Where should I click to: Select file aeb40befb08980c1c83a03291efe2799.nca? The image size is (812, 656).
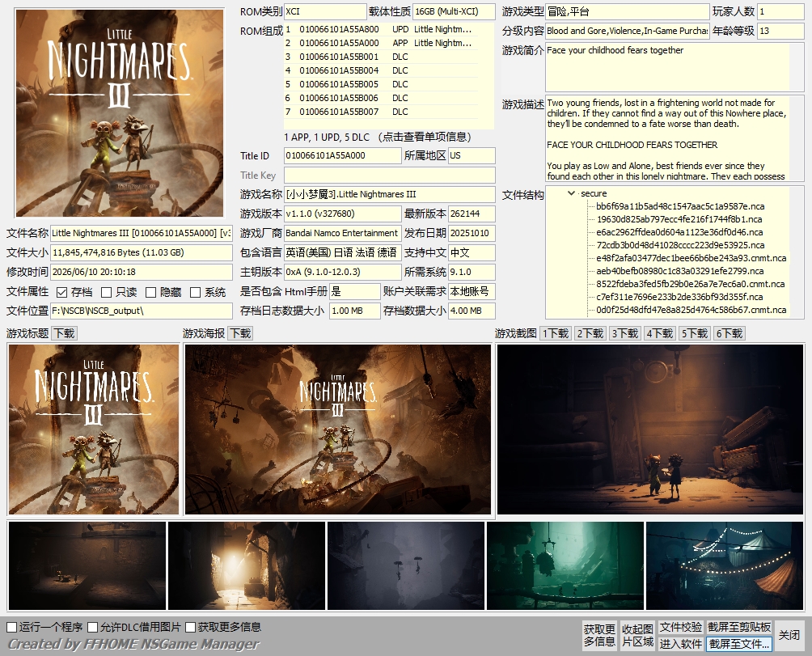click(x=680, y=271)
